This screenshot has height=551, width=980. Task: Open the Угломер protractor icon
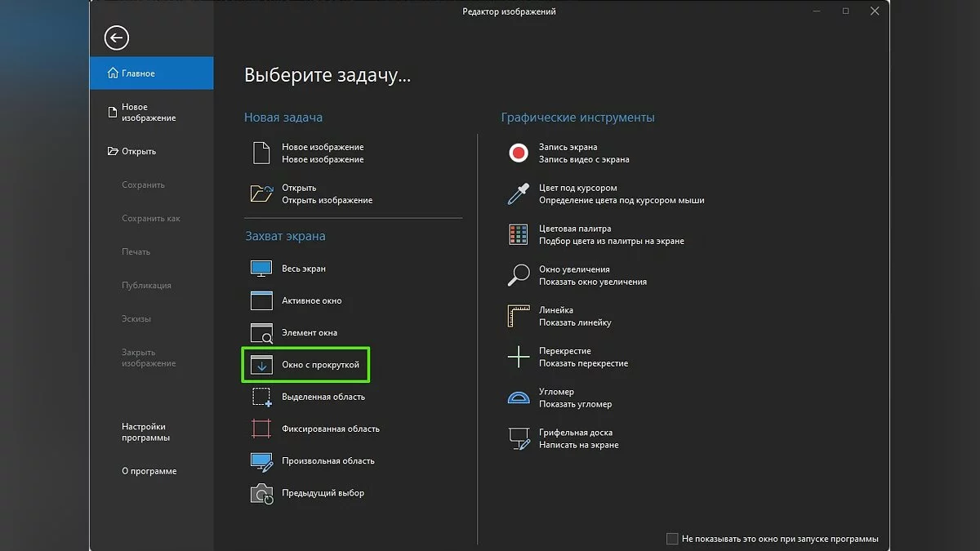pos(519,398)
